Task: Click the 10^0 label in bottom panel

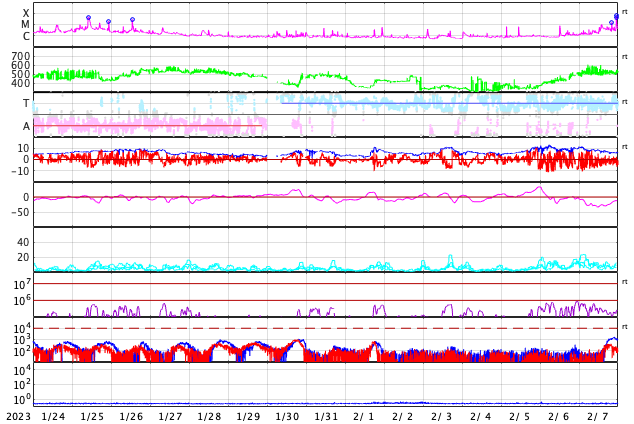Action: click(22, 400)
